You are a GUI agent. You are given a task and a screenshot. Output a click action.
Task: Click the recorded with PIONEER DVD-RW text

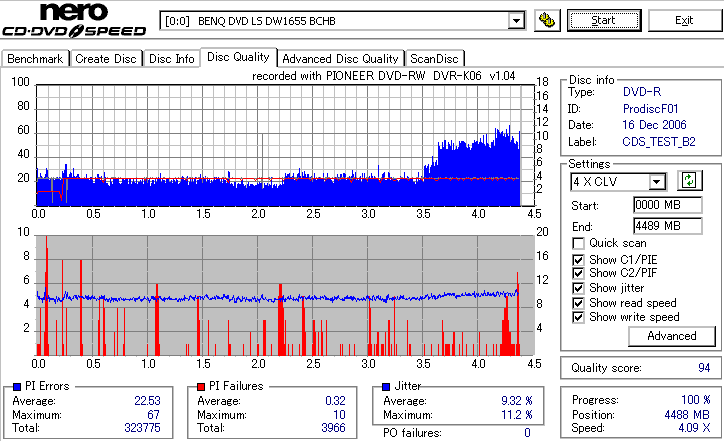384,76
